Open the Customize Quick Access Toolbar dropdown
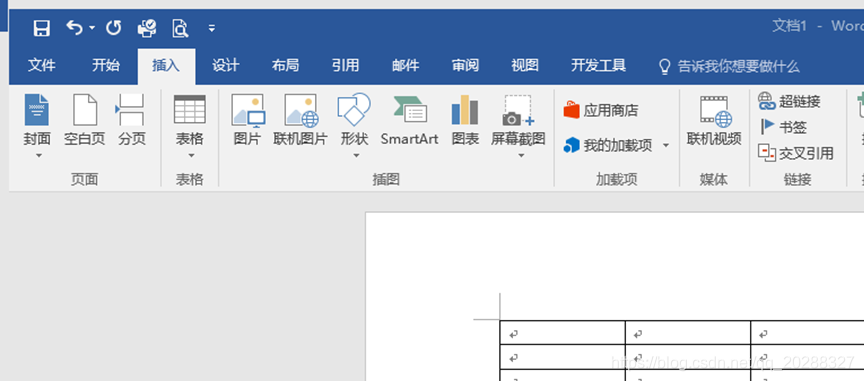Screen dimensions: 864x381 click(x=212, y=28)
